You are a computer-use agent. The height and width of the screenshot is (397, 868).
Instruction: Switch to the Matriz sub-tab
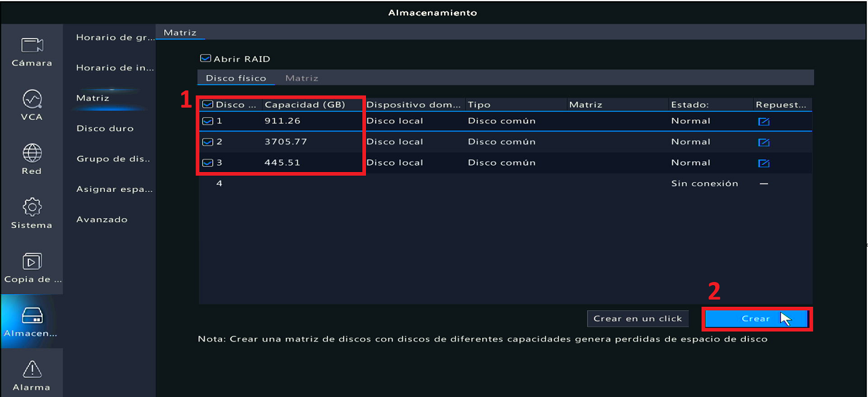[302, 78]
